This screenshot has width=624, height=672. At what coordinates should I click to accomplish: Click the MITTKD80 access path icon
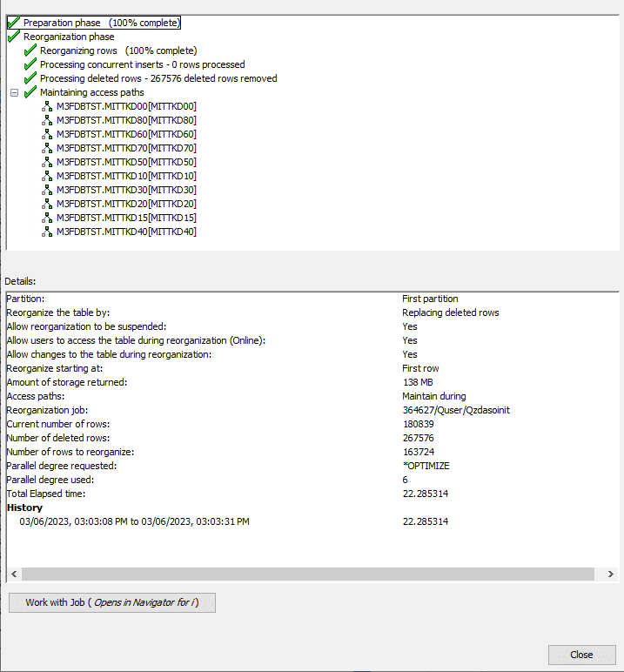tap(47, 120)
